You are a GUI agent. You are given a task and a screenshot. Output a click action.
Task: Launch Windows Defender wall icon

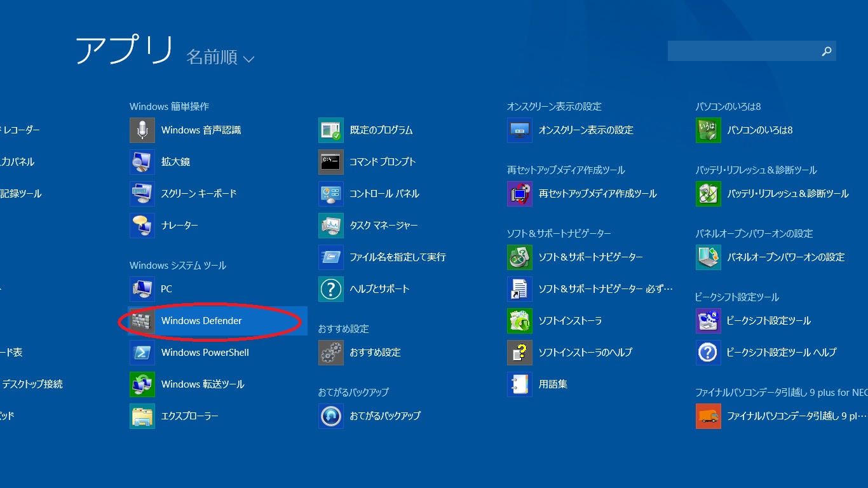[x=142, y=321]
